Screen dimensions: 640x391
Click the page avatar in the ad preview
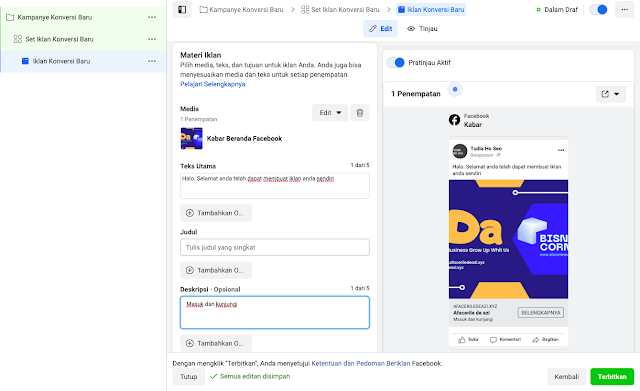(x=460, y=151)
